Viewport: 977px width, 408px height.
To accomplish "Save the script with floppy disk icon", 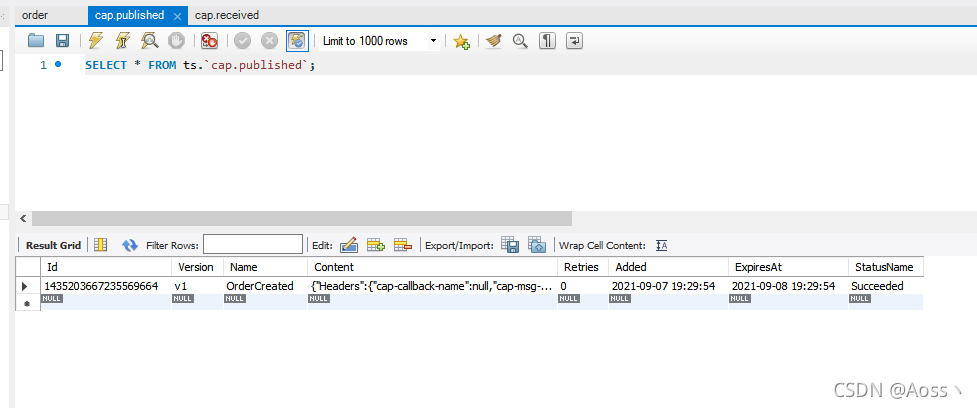I will (x=62, y=41).
